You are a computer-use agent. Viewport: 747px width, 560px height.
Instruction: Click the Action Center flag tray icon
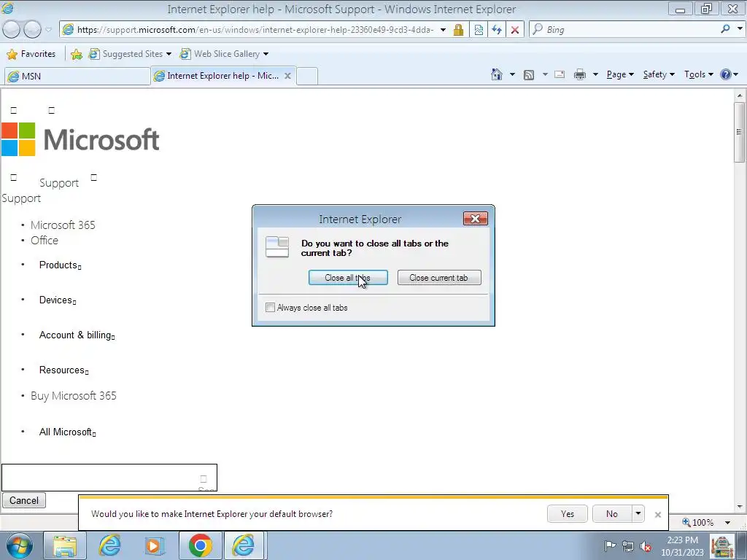coord(610,545)
